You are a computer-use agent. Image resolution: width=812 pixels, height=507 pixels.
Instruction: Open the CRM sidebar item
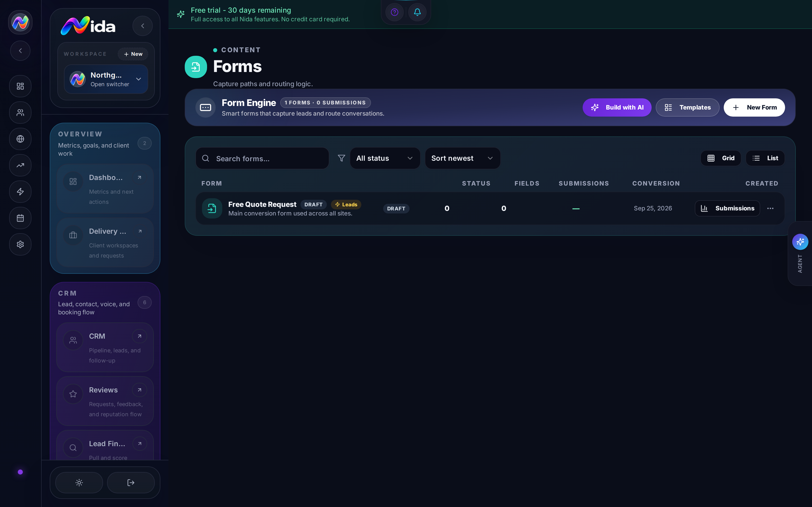[105, 347]
